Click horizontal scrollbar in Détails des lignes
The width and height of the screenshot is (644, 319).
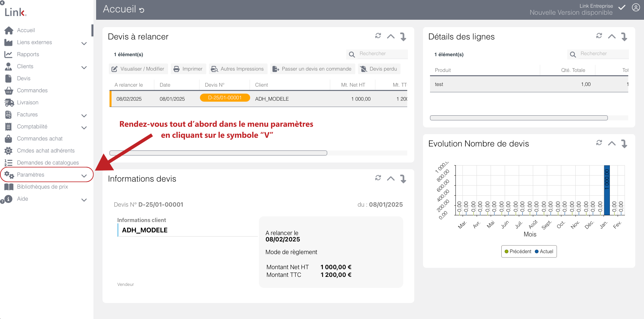click(519, 118)
